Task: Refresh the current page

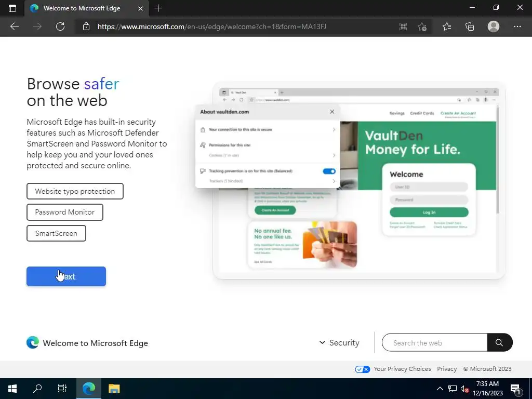Action: (x=60, y=26)
